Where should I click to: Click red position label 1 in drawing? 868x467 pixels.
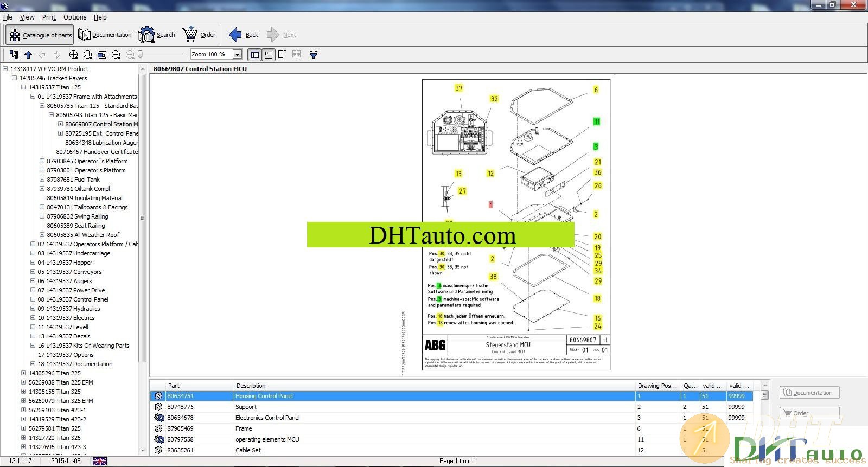tap(490, 205)
